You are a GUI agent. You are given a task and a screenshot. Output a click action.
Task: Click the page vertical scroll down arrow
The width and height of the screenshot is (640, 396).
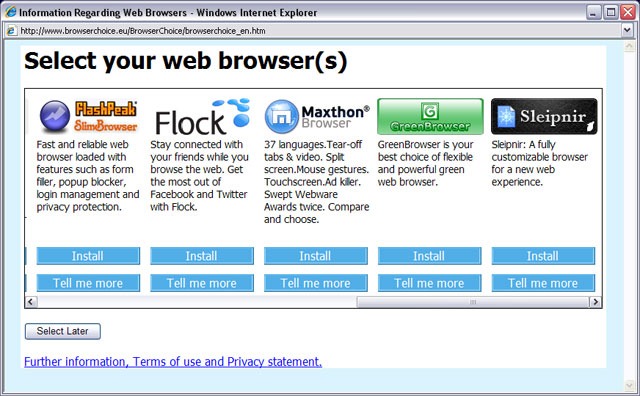tap(629, 385)
